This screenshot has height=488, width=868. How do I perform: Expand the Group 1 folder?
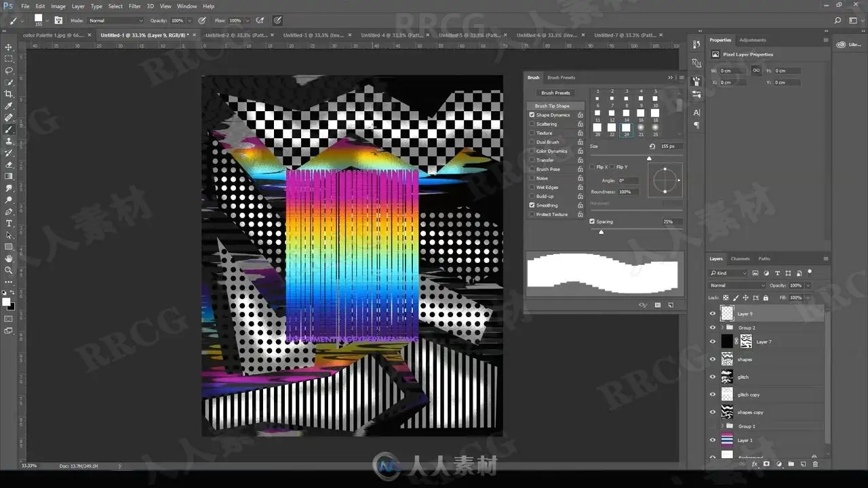point(722,426)
